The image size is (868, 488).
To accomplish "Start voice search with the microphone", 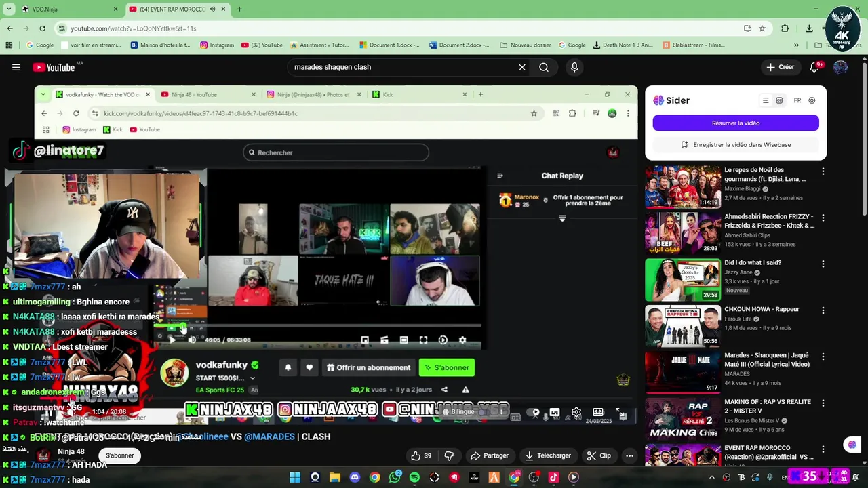I will (574, 67).
